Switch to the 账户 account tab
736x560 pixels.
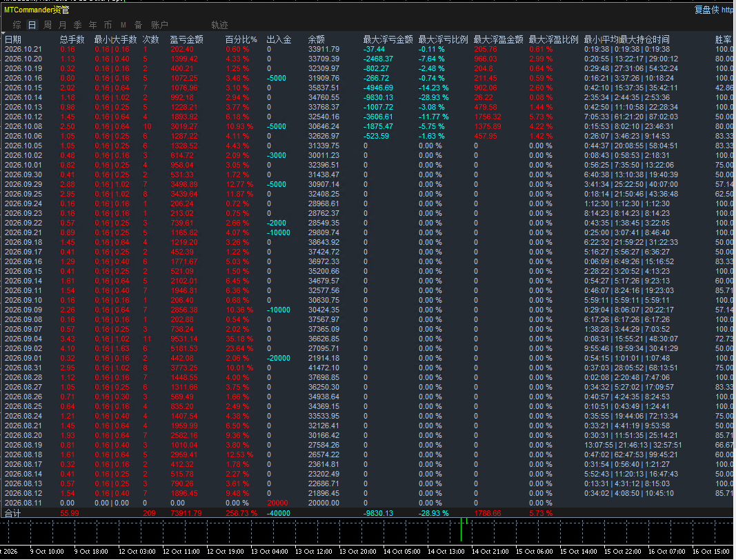tap(159, 25)
